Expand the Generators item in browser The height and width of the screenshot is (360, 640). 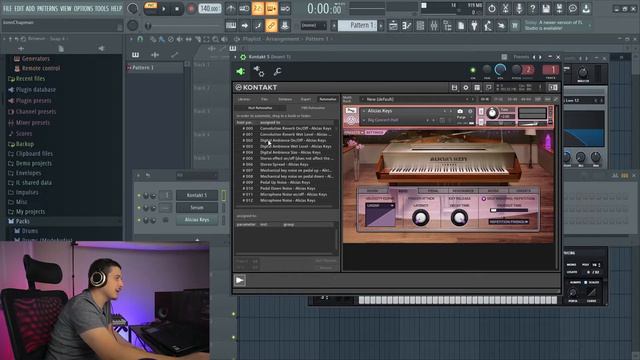pos(36,59)
